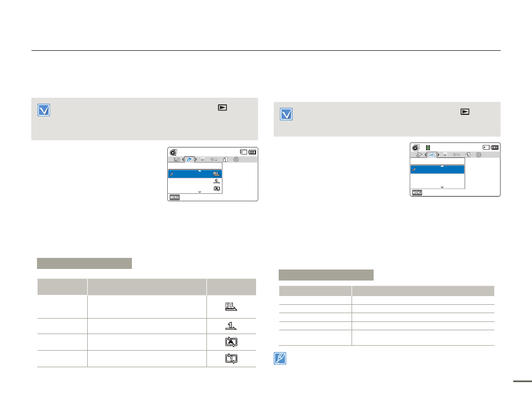Choose the Play One icon in left screen list

(216, 181)
